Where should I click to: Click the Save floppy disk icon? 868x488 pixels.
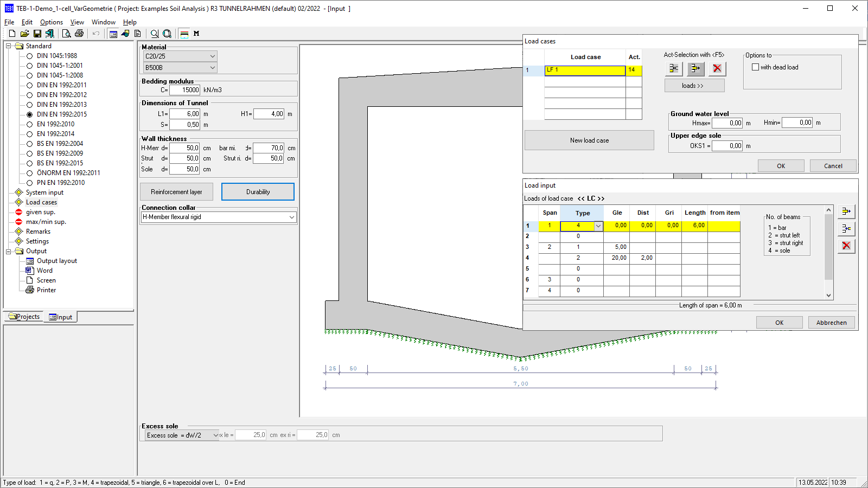coord(37,34)
